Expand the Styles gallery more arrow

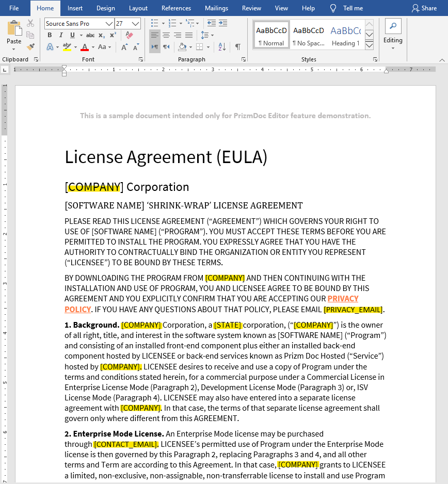pos(369,46)
